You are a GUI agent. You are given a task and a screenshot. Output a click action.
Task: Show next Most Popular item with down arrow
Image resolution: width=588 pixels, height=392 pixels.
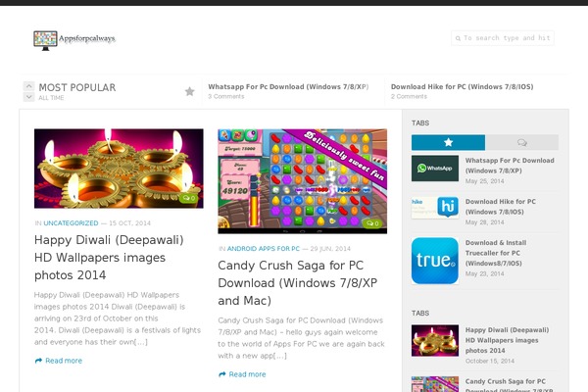pos(28,97)
